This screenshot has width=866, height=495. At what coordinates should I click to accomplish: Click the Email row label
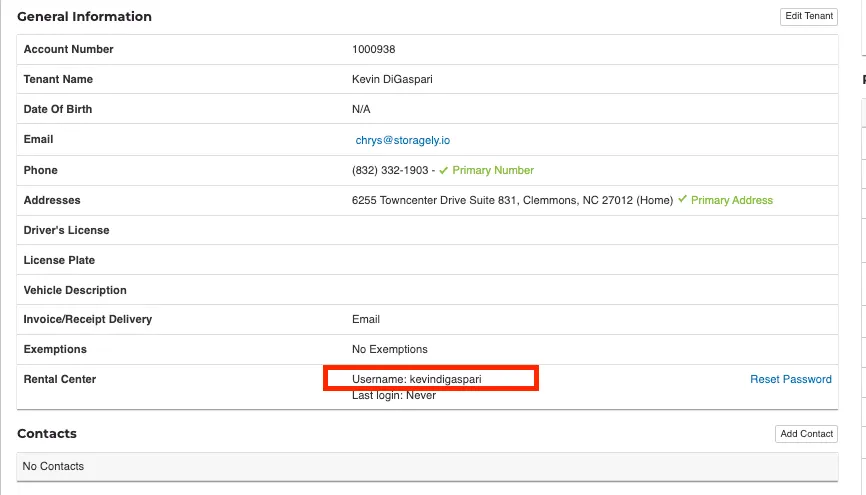coord(38,139)
